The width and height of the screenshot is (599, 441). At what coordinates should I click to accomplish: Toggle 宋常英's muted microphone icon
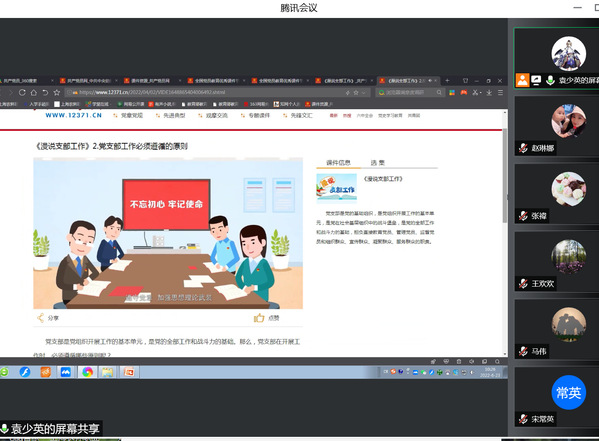click(x=523, y=419)
